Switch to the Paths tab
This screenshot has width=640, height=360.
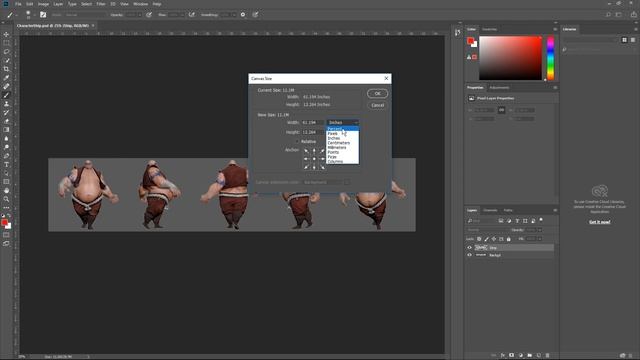tap(508, 210)
